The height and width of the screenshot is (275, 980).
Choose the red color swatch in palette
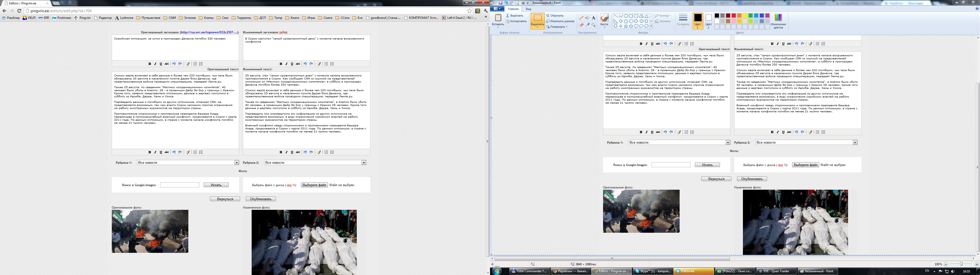(x=733, y=16)
